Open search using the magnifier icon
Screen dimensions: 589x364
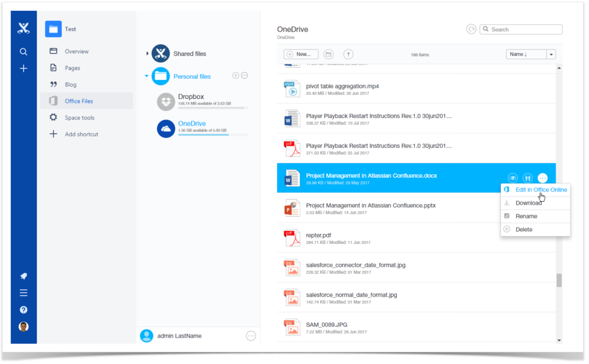click(x=24, y=51)
